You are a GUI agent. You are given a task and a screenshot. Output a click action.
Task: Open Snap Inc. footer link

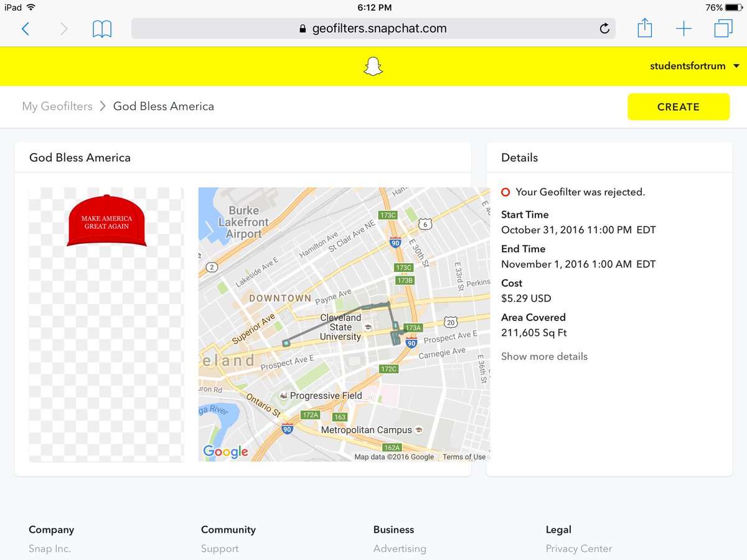coord(50,549)
